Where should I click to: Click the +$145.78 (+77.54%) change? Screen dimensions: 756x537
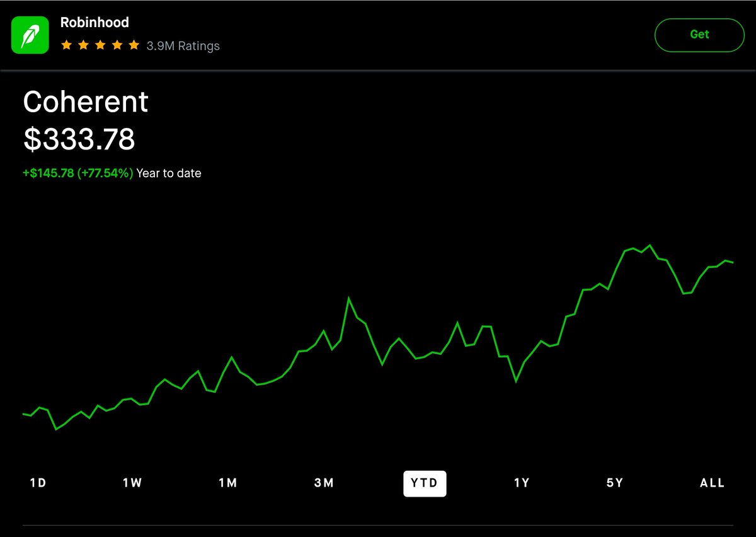tap(78, 173)
